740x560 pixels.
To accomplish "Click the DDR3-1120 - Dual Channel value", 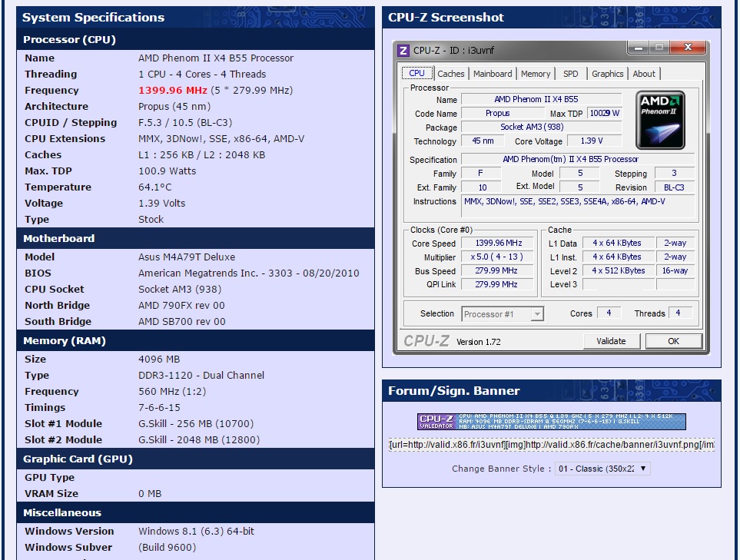I will pos(201,376).
